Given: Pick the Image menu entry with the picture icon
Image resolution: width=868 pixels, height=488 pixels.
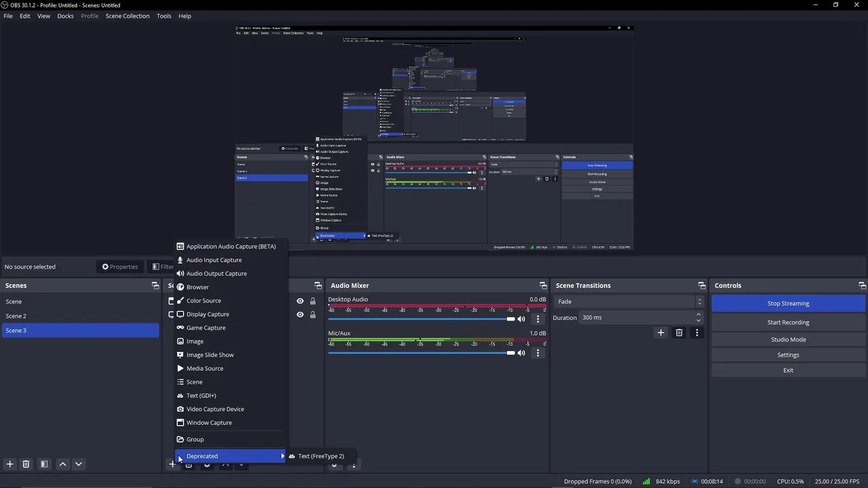Looking at the screenshot, I should pyautogui.click(x=231, y=342).
